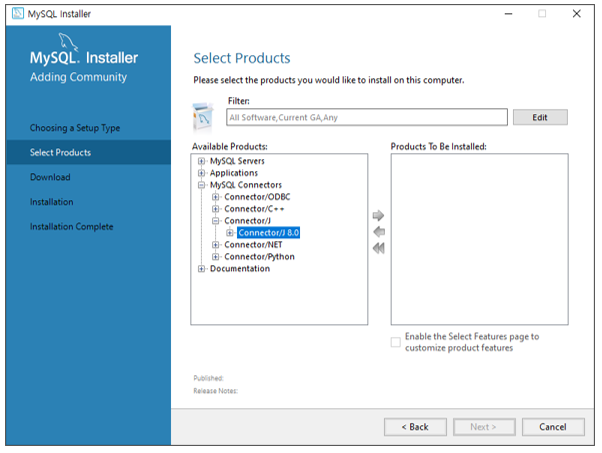Open the Installation Complete step
The height and width of the screenshot is (453, 602).
[x=71, y=226]
